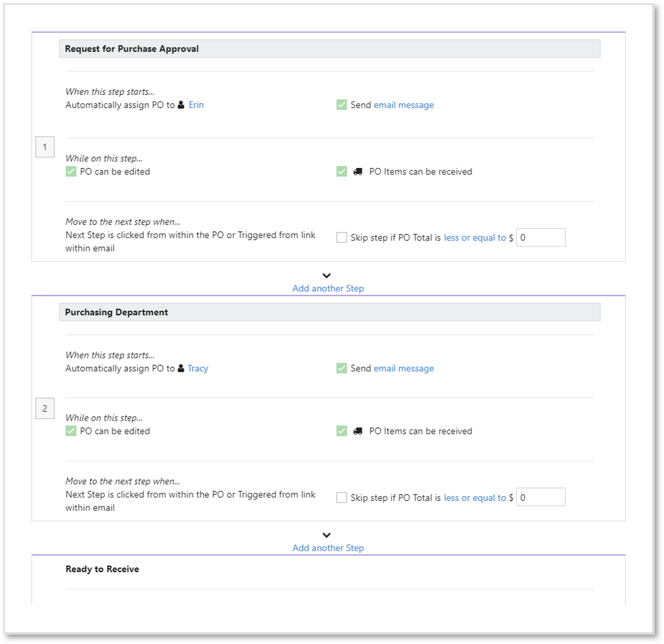
Task: Click the step number 2 box
Action: click(45, 409)
